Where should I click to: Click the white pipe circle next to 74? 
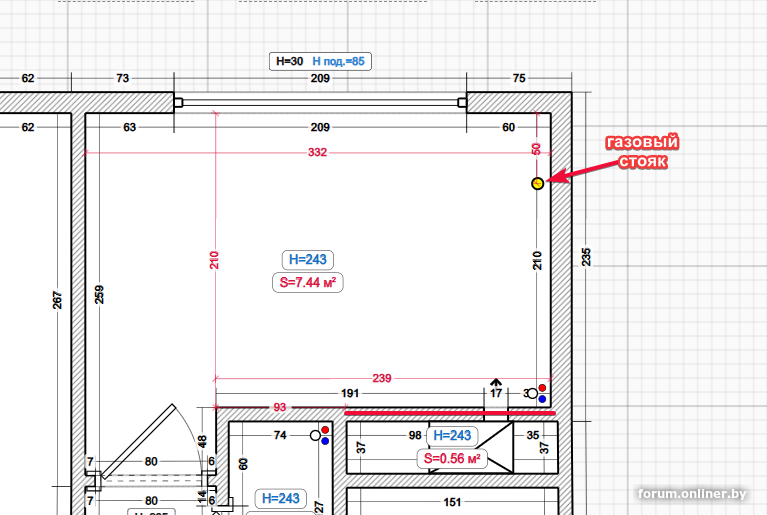(316, 435)
